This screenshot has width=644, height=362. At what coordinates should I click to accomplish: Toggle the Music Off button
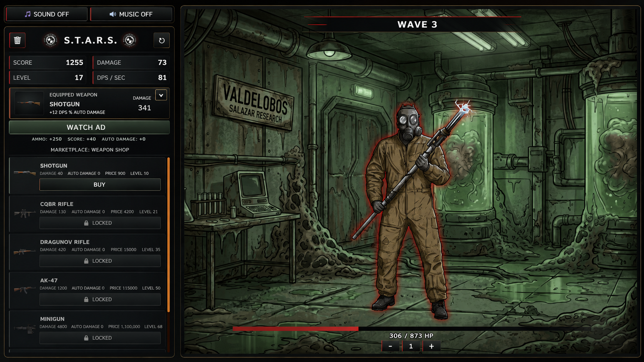(131, 14)
